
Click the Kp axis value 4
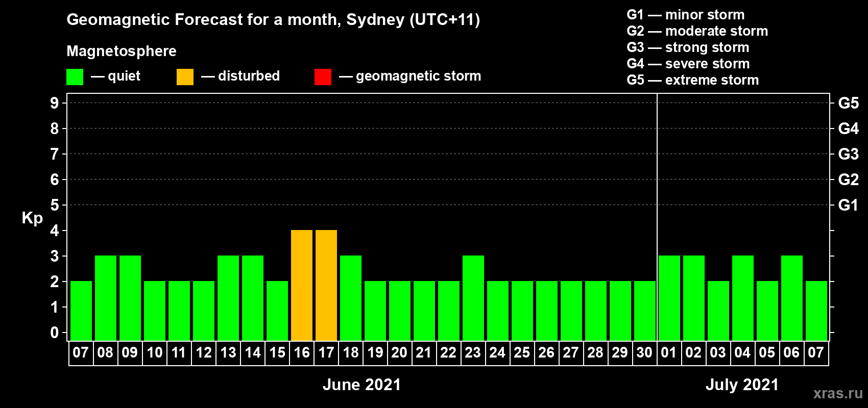[55, 231]
